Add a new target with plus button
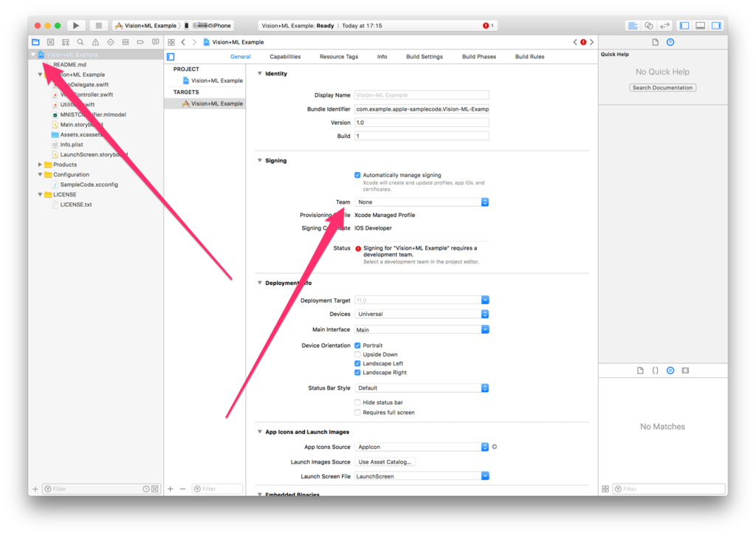 pos(171,489)
